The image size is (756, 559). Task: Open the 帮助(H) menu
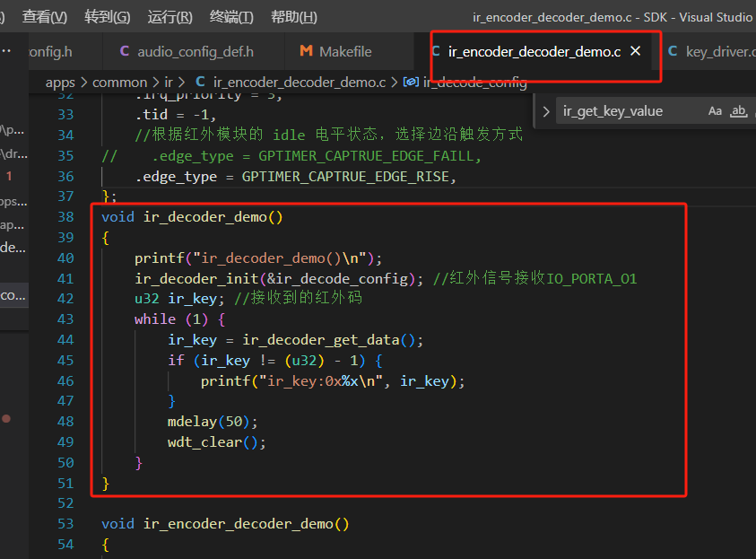(x=293, y=17)
